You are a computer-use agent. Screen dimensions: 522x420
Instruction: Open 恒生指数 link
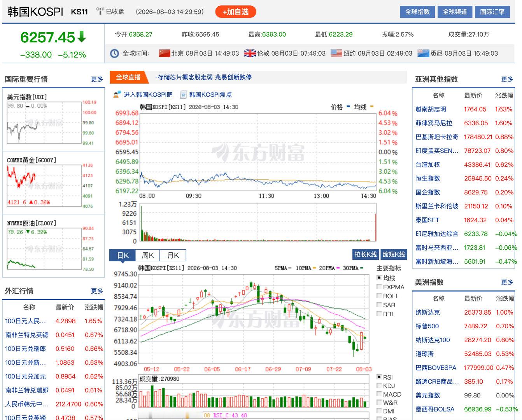coord(428,178)
